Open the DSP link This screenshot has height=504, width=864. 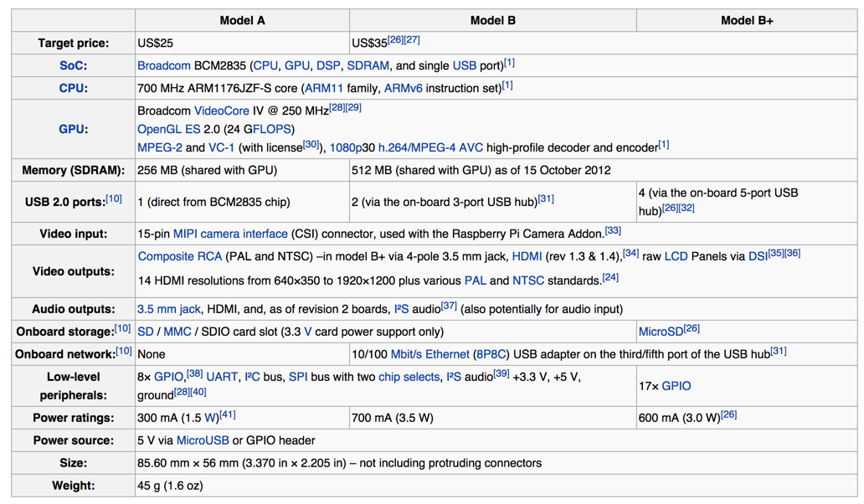pyautogui.click(x=328, y=65)
